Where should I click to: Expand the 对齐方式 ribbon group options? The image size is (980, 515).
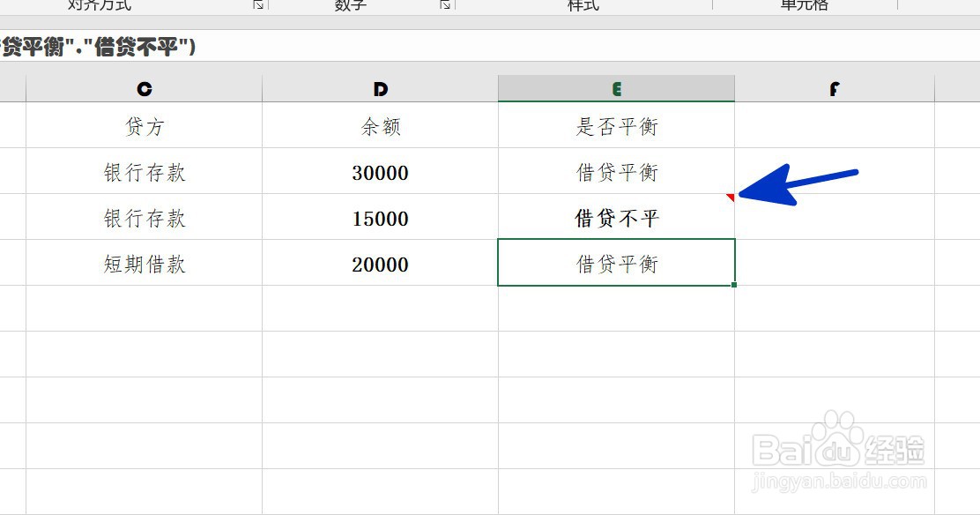pos(256,5)
